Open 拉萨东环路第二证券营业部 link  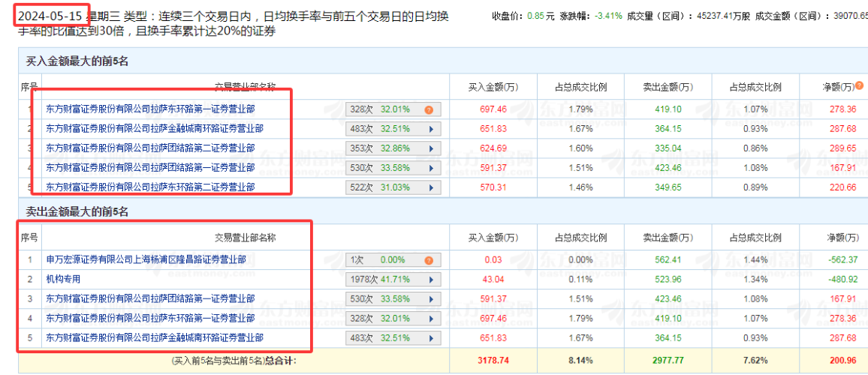(151, 187)
